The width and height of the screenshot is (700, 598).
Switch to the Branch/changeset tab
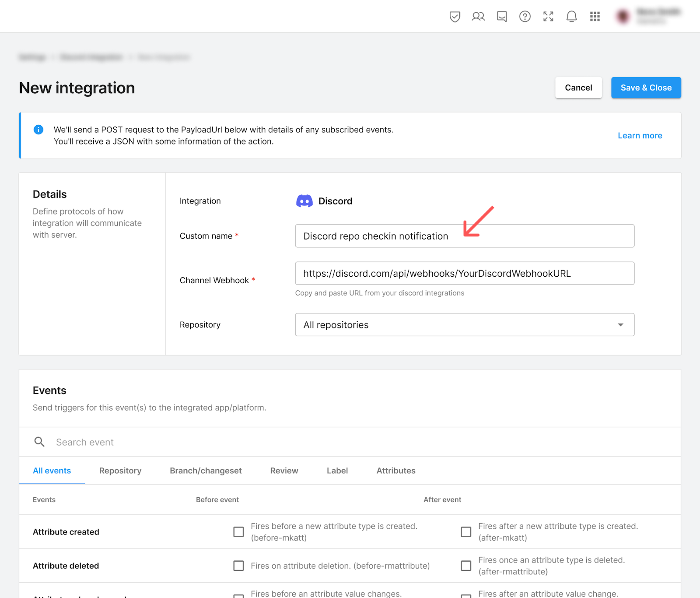pos(206,471)
